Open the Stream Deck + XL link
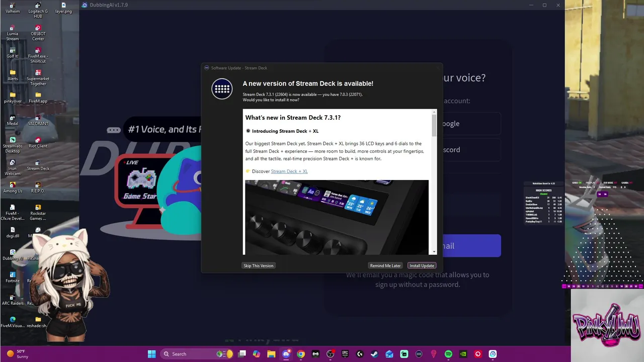Image resolution: width=644 pixels, height=362 pixels. 289,171
